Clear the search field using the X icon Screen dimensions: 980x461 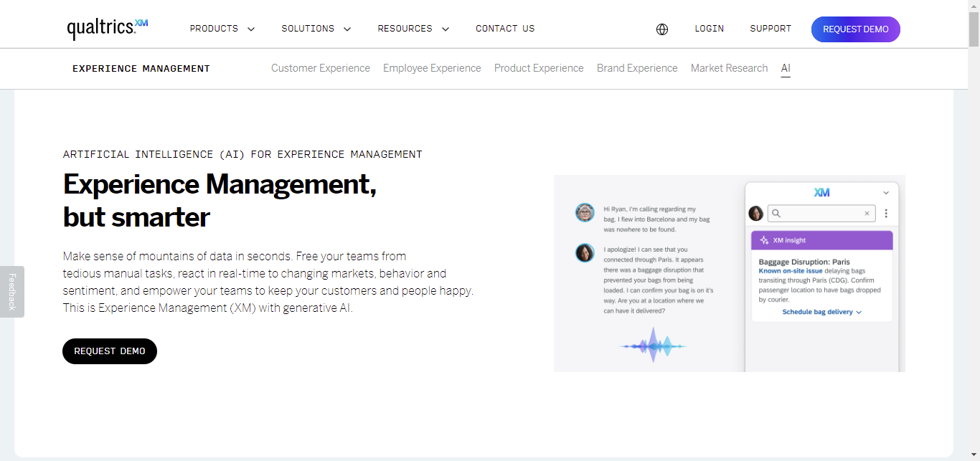(x=867, y=213)
